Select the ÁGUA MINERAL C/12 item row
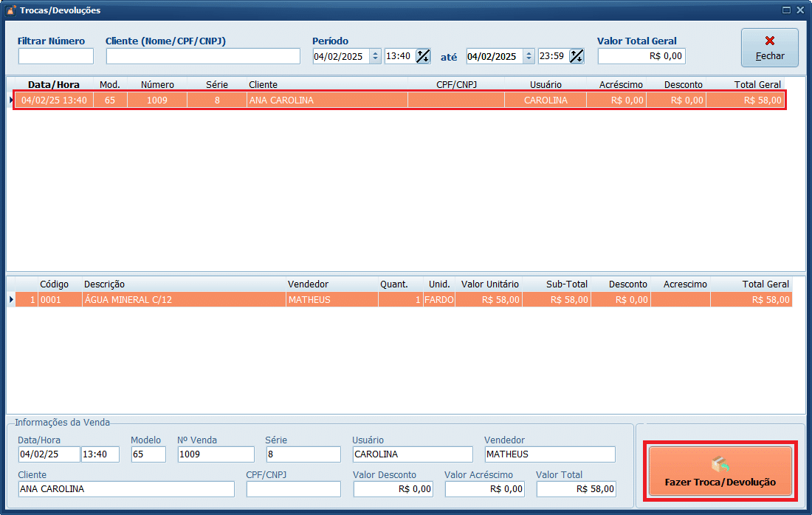The image size is (812, 515). click(x=399, y=299)
